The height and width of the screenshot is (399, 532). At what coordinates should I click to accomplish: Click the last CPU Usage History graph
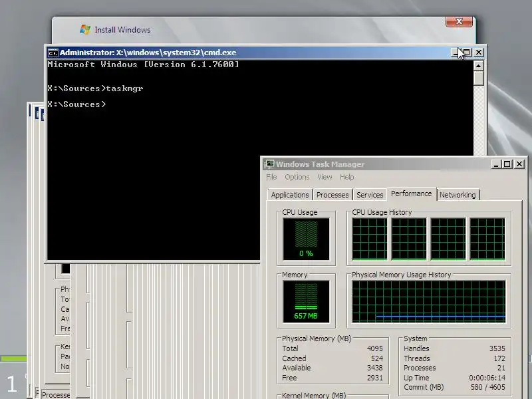pos(487,239)
